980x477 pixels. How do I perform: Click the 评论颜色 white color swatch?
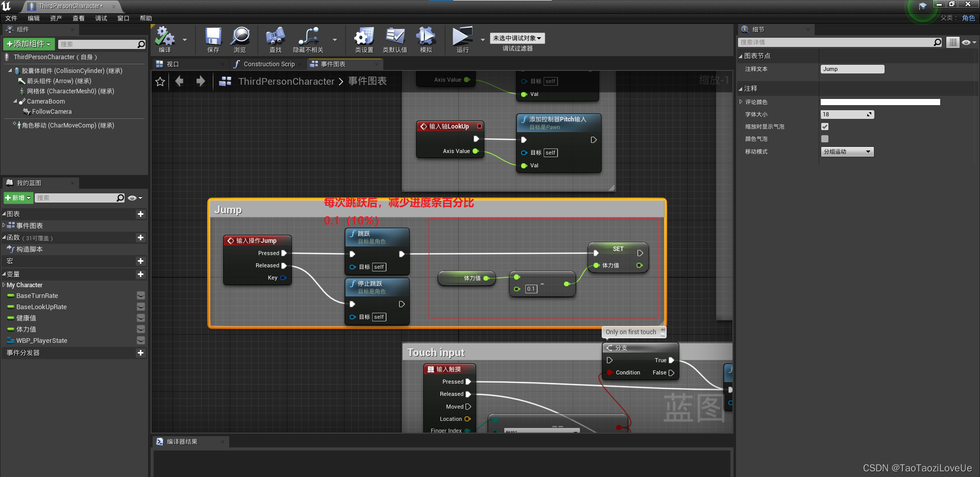pos(879,102)
